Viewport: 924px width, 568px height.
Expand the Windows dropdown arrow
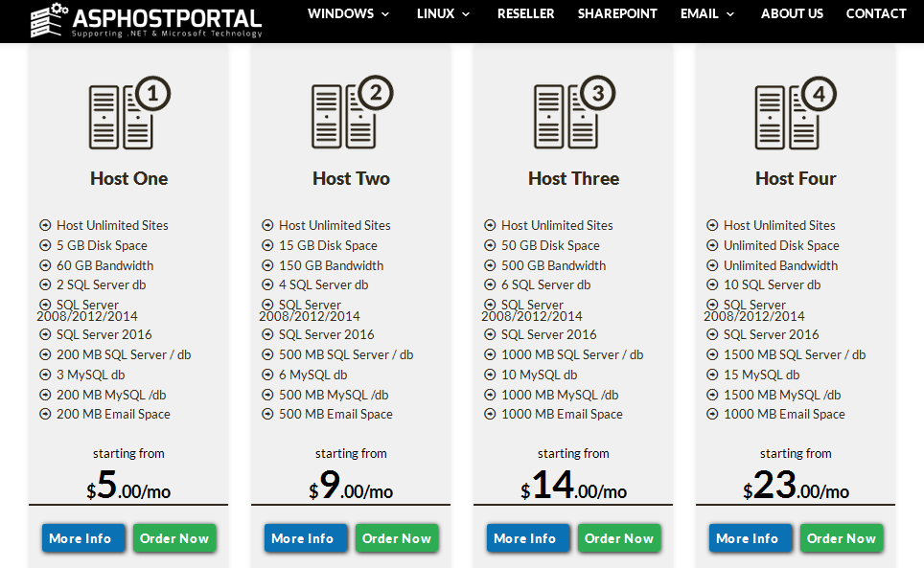tap(385, 14)
